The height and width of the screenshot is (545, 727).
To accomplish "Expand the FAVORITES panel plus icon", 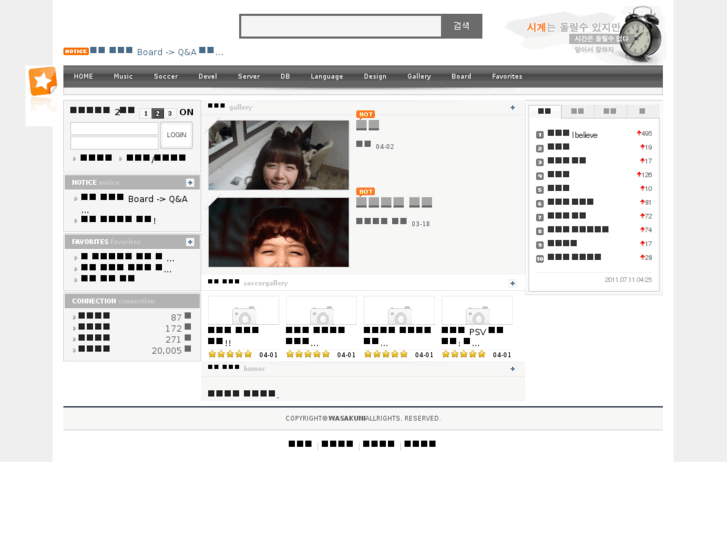I will point(190,242).
